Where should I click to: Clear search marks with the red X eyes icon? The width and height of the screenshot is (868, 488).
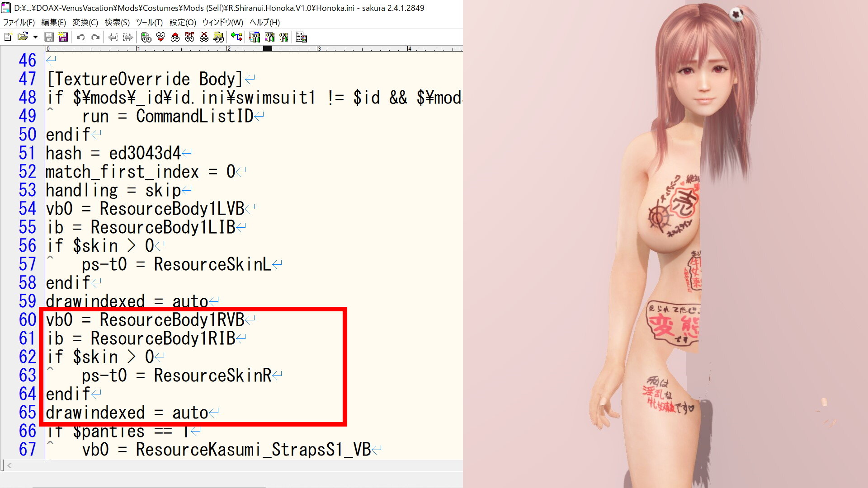pyautogui.click(x=204, y=37)
